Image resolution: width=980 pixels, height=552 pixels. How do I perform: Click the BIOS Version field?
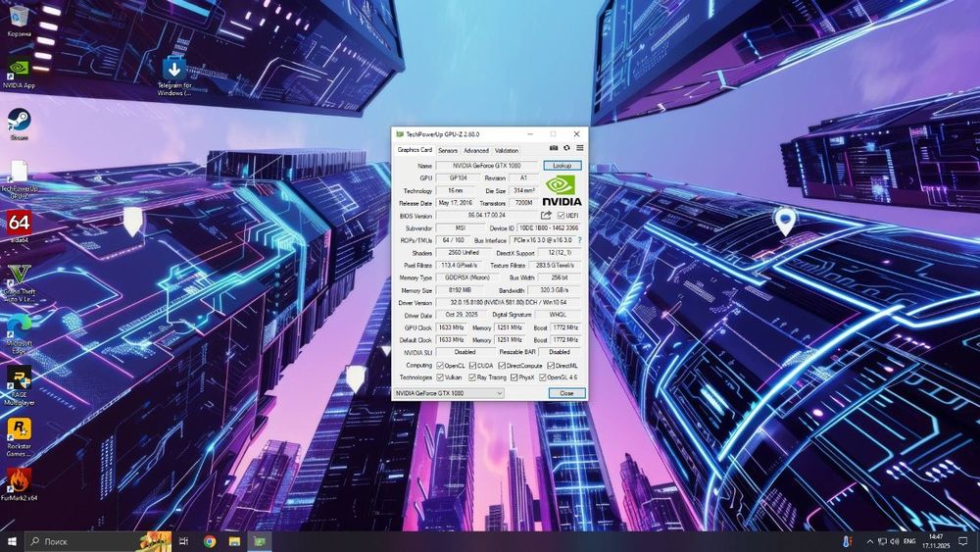click(487, 215)
